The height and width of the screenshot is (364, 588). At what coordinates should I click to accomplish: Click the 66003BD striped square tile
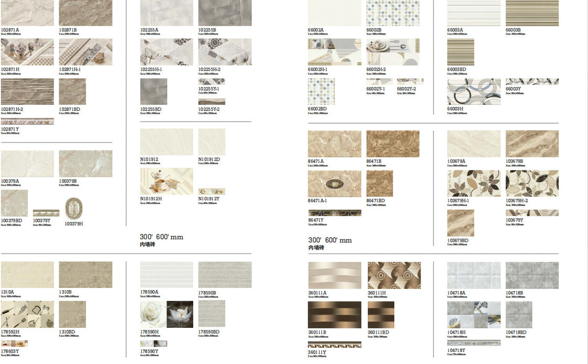point(460,52)
